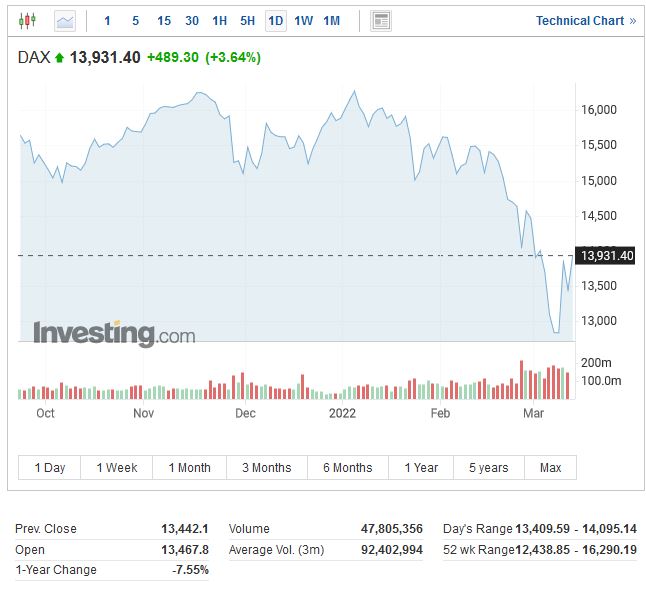View the 1 Year range

pos(421,468)
